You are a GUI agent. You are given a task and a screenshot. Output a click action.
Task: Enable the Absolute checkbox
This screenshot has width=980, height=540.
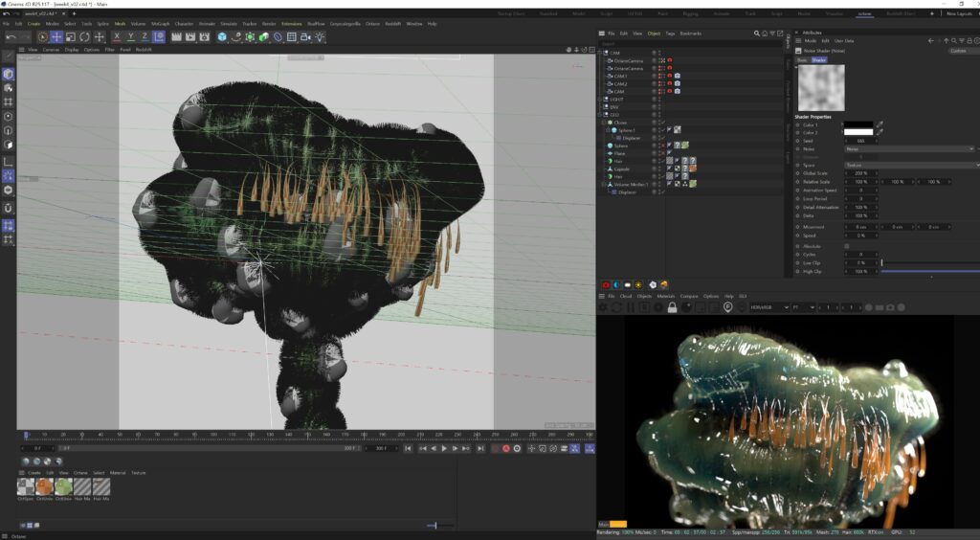click(x=846, y=246)
